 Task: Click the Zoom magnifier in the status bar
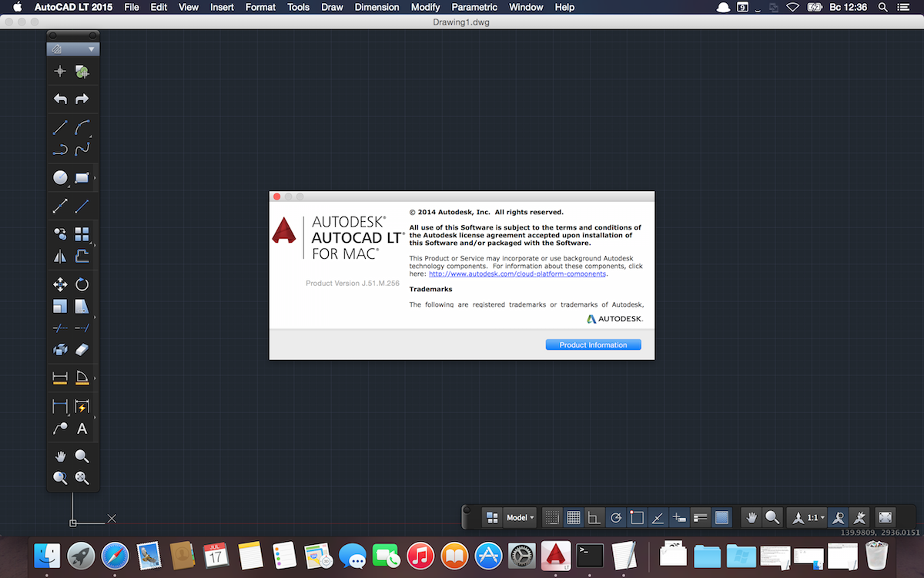pyautogui.click(x=772, y=518)
